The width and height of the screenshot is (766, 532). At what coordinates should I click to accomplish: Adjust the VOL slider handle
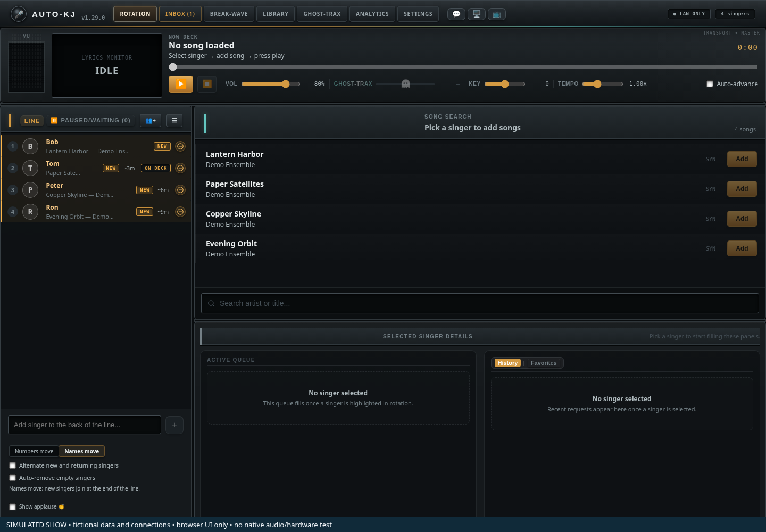tap(286, 84)
